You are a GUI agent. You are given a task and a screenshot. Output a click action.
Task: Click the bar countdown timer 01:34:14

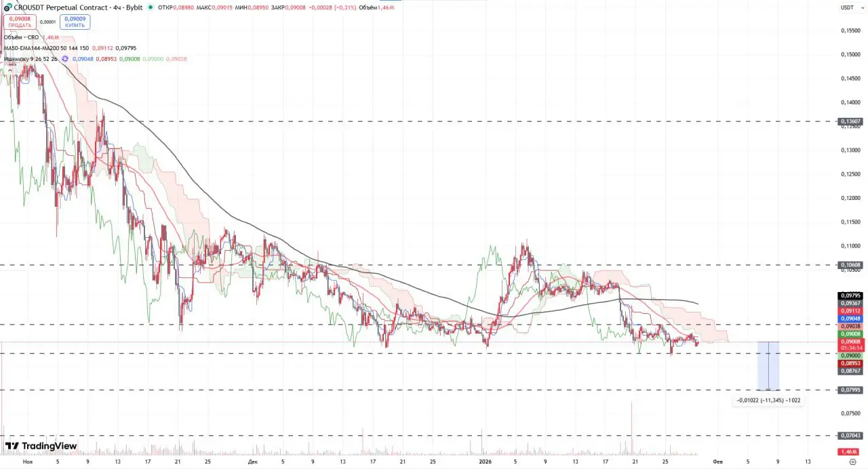(850, 348)
